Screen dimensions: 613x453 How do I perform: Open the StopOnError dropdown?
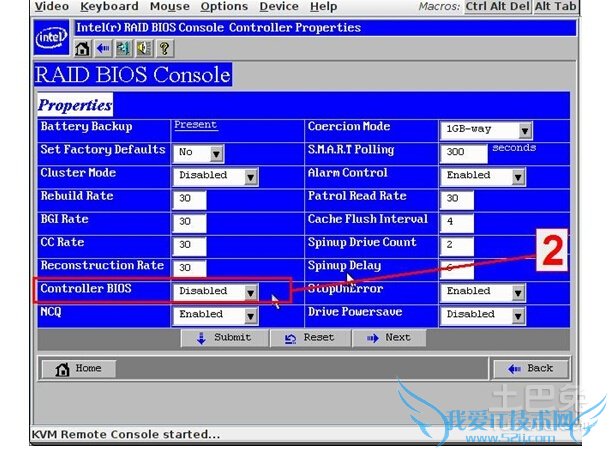click(483, 292)
